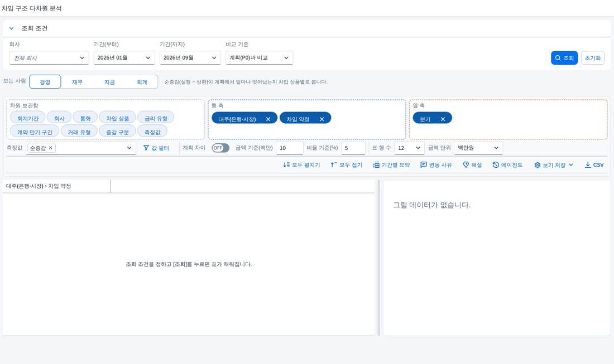Edit the 금액 기준(백만) input field
Screen dimensions: 614x364
tap(289, 148)
